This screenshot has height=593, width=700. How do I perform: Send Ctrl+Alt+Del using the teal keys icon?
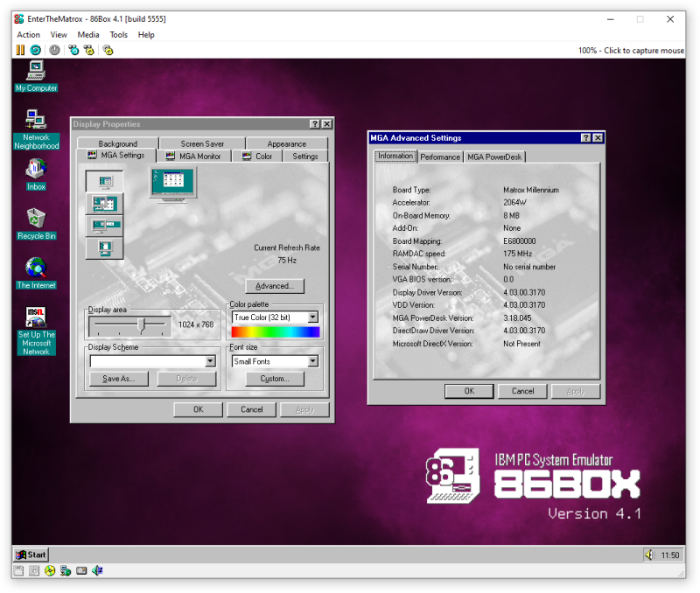73,50
